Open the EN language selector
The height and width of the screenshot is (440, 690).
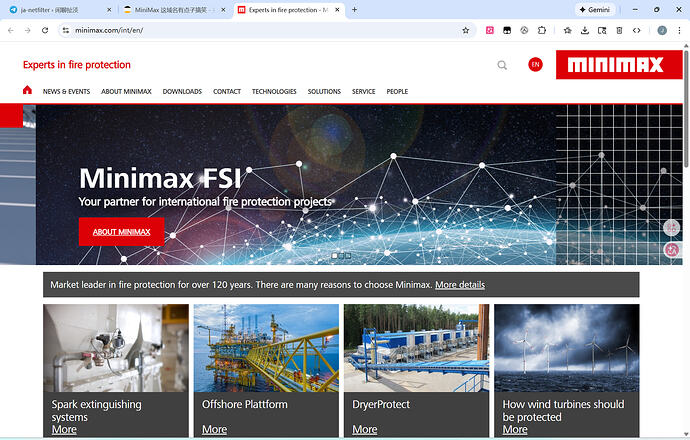point(535,65)
